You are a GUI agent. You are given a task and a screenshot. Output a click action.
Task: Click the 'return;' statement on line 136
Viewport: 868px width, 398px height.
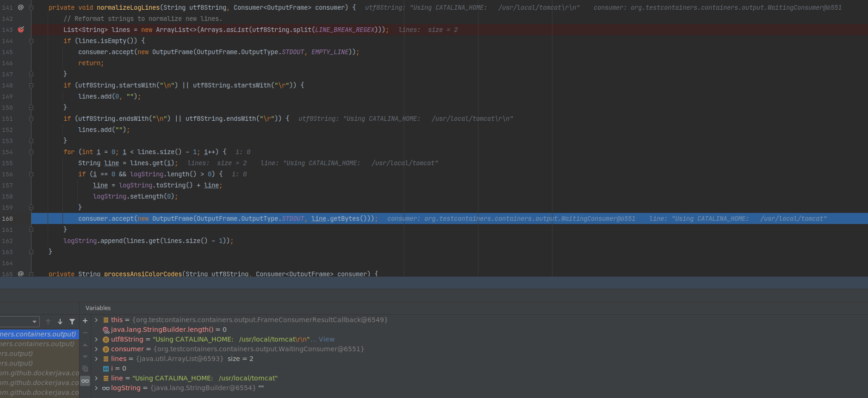click(x=91, y=63)
